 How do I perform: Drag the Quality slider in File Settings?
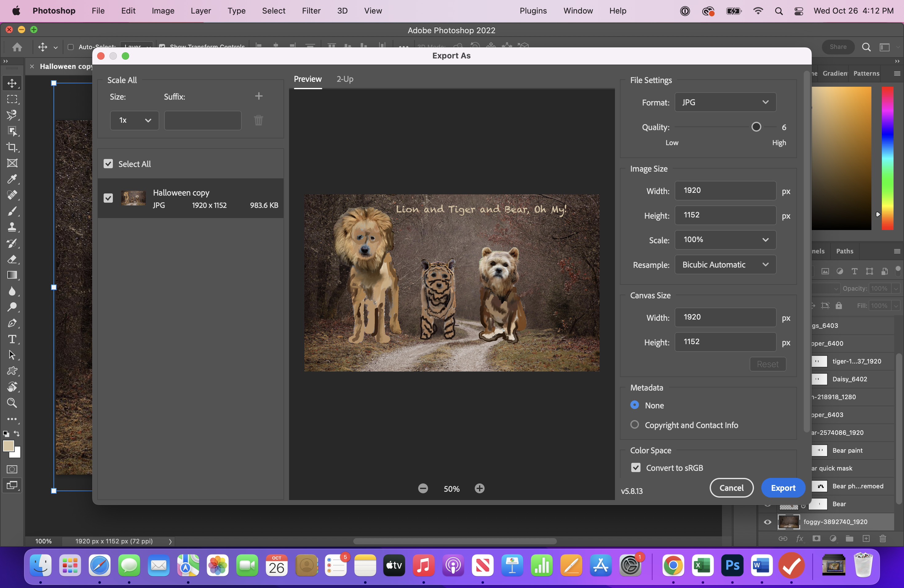756,127
